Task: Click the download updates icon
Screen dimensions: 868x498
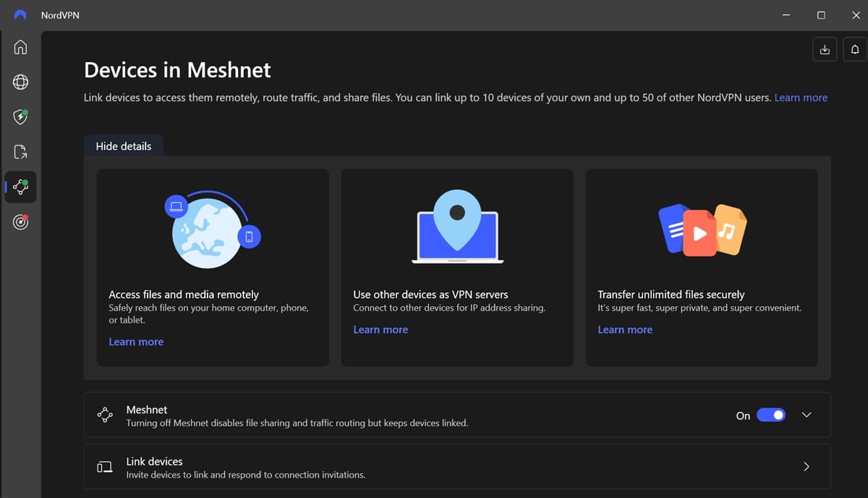Action: coord(825,49)
